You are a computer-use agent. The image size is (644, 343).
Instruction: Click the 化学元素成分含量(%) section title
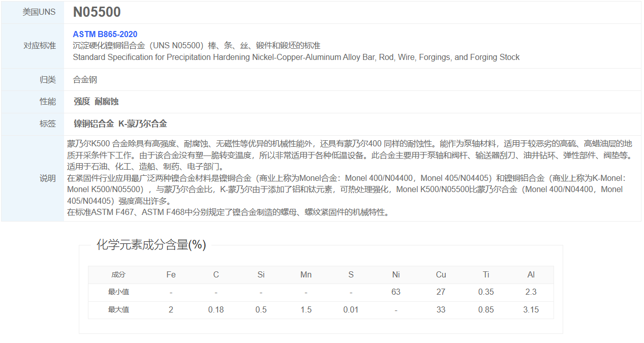[x=151, y=245]
